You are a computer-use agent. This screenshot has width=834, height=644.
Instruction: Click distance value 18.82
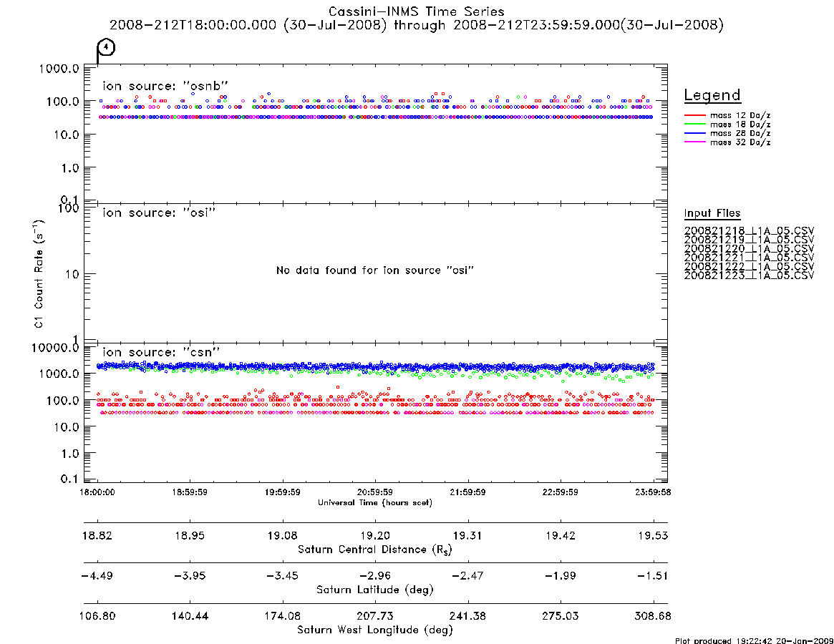pos(97,535)
